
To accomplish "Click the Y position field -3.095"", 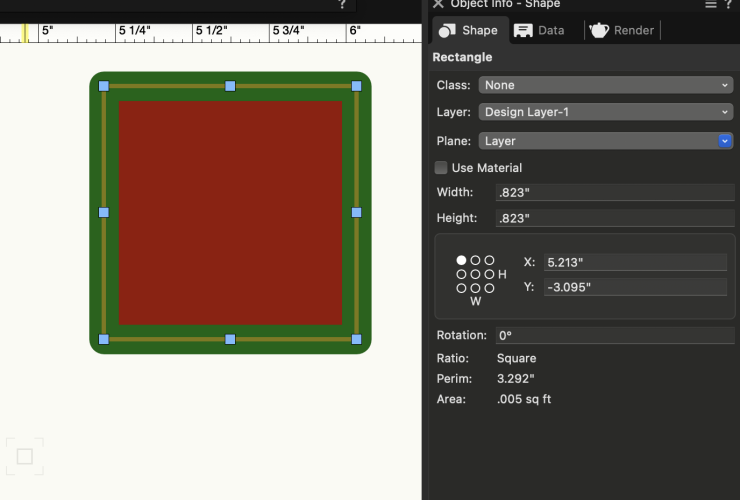I will coord(635,287).
